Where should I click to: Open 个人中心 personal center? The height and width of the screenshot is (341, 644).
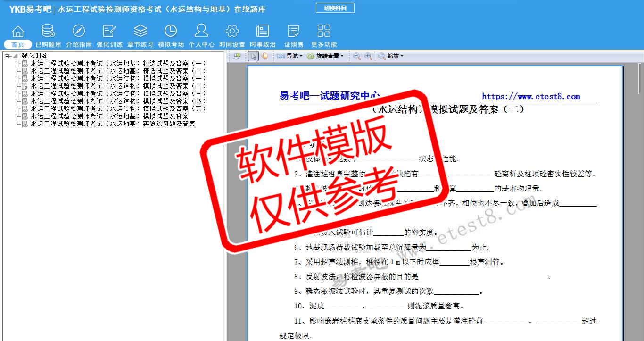coord(201,36)
